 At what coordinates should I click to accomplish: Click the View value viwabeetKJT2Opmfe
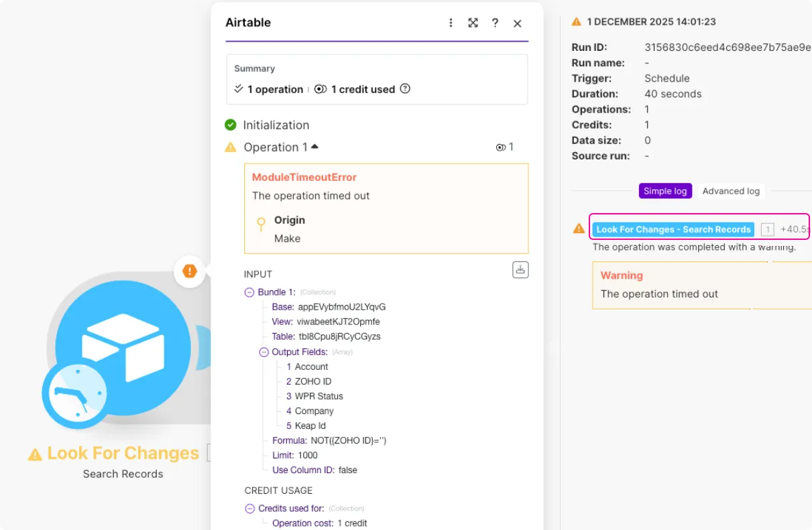click(x=339, y=322)
